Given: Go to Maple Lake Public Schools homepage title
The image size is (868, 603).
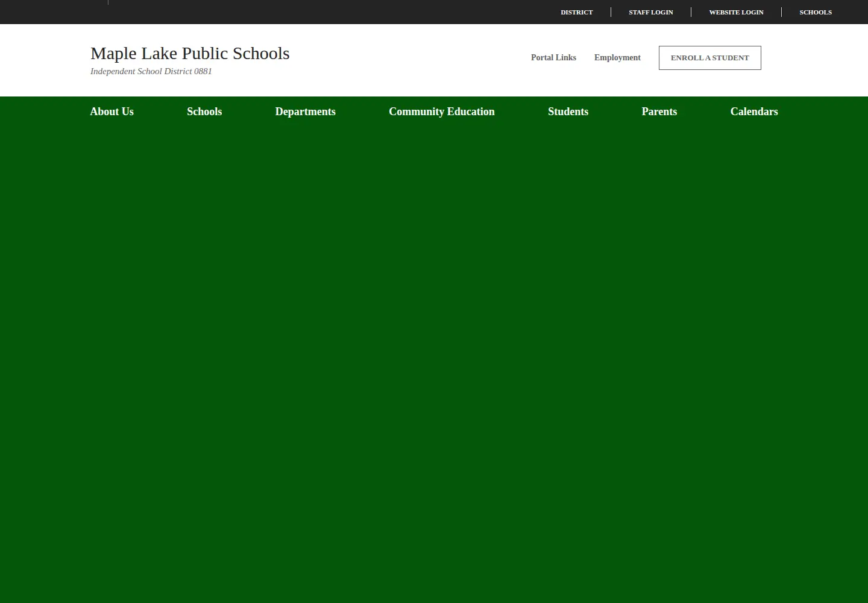Looking at the screenshot, I should [x=190, y=53].
